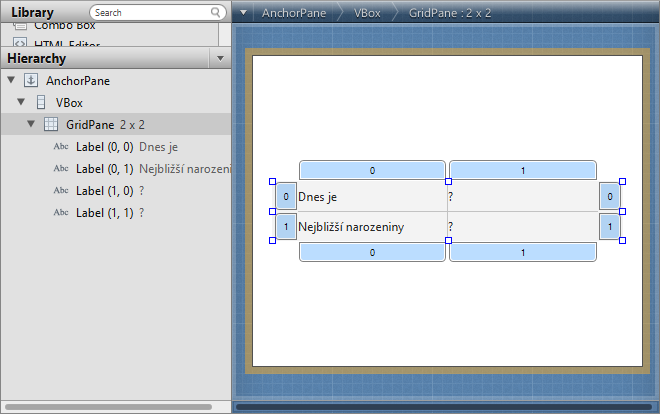Click bottom-right selection handle of GridPane
Viewport: 660px width, 414px height.
(623, 240)
